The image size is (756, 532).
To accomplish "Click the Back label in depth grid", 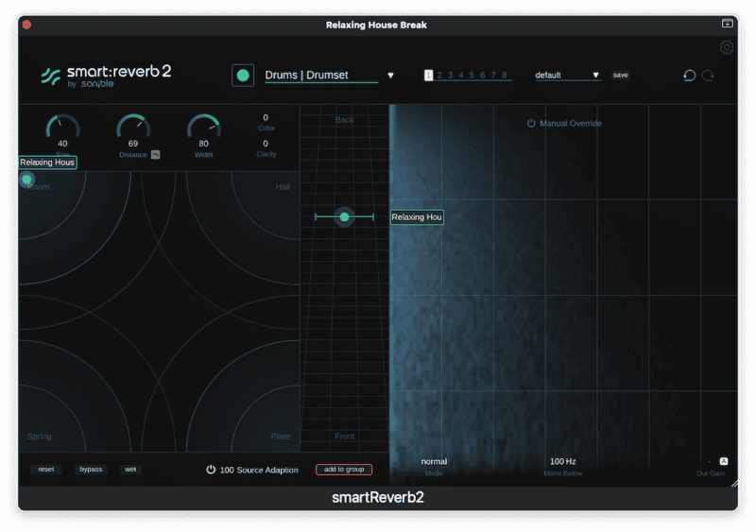I will click(x=344, y=120).
